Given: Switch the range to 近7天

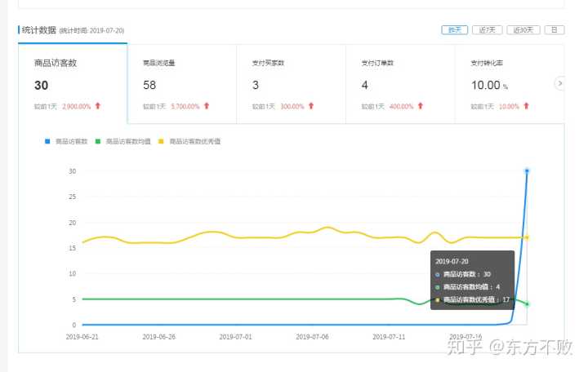Looking at the screenshot, I should 487,30.
